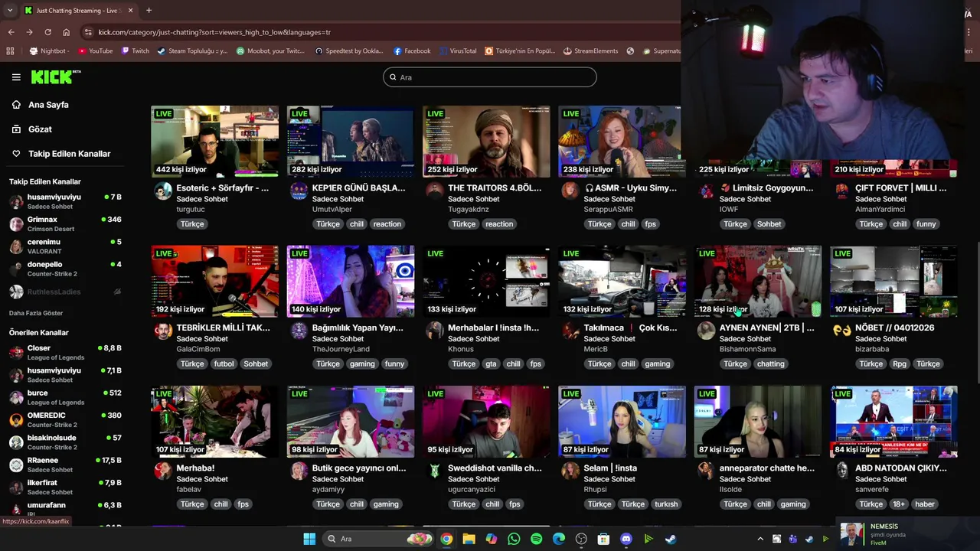Open Bağımlılık Yapan Yayı stream title
Screen dimensions: 980x551
(358, 328)
